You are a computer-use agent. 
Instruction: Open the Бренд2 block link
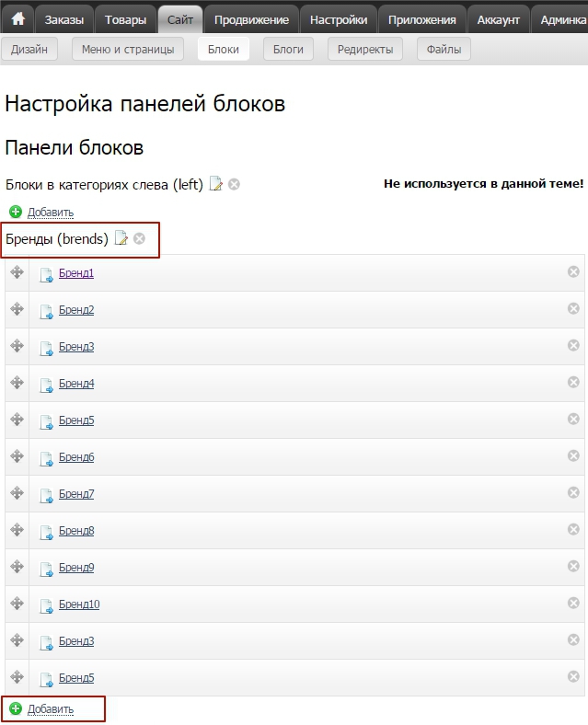76,310
